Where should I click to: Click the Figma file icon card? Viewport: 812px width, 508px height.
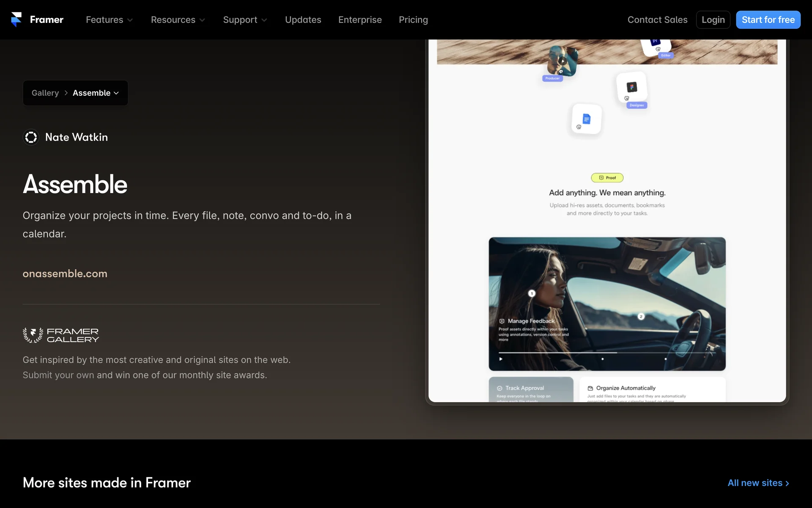click(x=631, y=87)
